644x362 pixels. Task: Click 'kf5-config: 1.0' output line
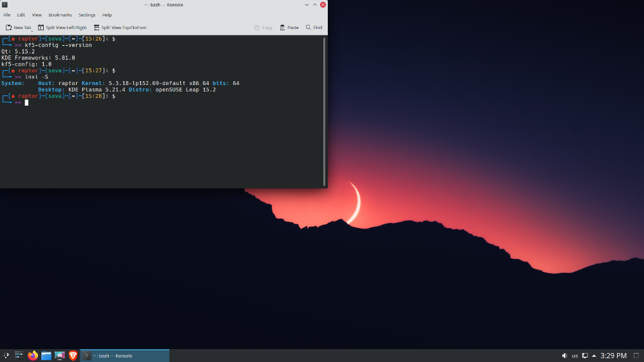click(x=26, y=64)
